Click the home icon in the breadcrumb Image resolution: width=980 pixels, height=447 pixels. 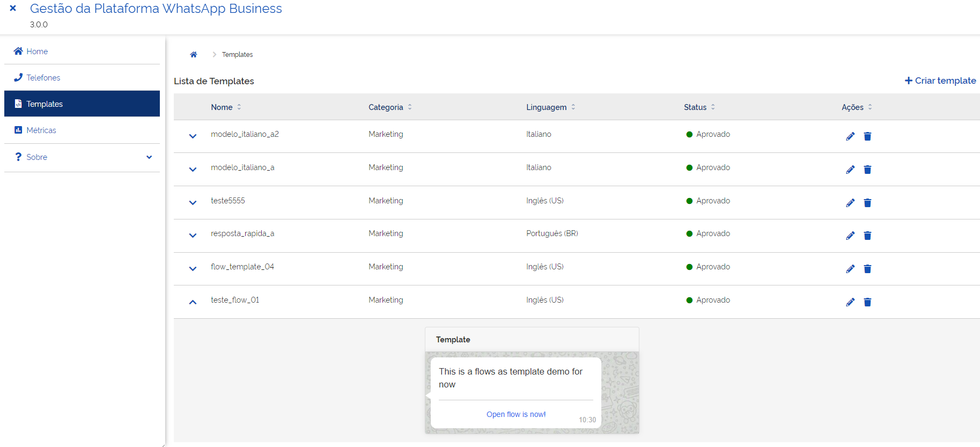click(x=194, y=55)
